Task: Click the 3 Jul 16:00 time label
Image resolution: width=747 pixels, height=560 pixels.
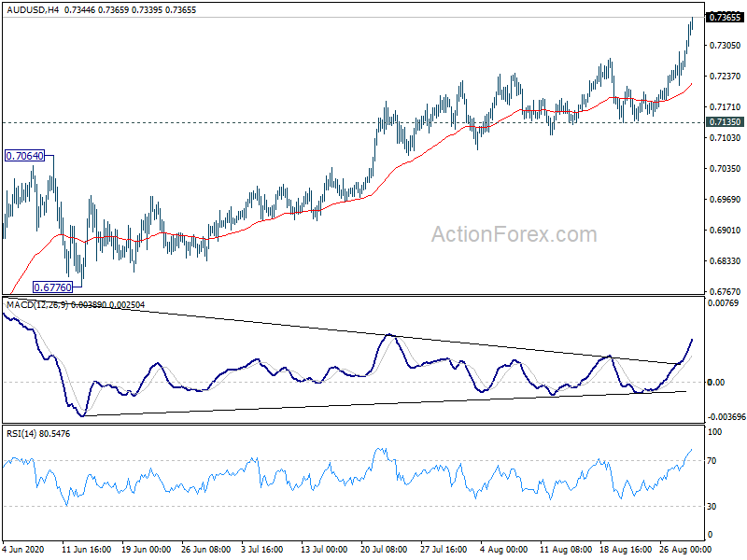Action: [263, 549]
